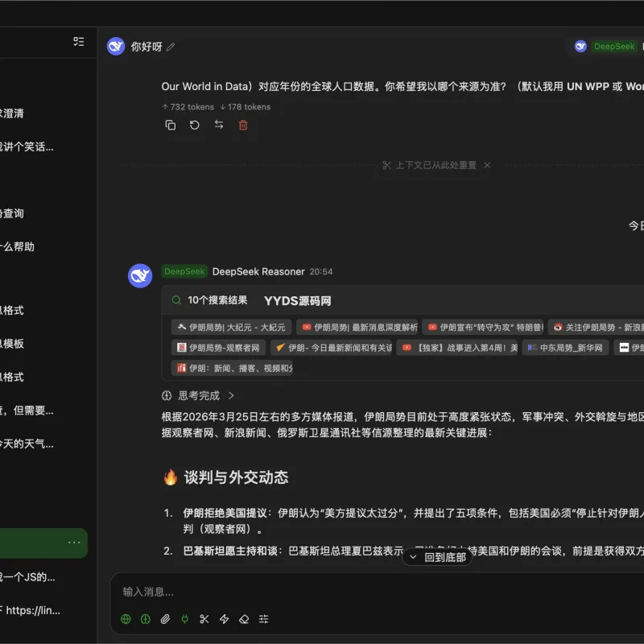
Task: Select sidebar topic ending 但需要...
Action: pyautogui.click(x=27, y=411)
